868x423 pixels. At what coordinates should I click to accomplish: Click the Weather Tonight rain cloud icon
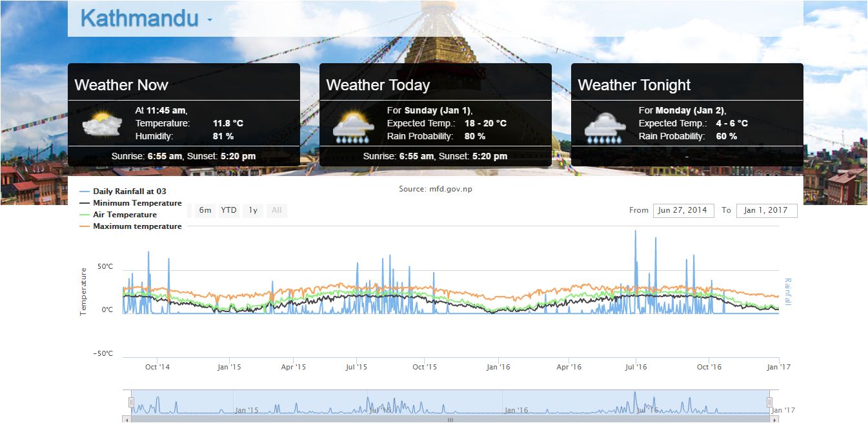(x=605, y=127)
